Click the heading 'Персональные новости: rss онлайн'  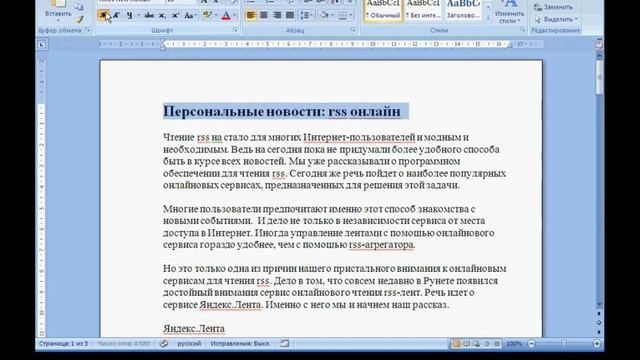(x=282, y=111)
